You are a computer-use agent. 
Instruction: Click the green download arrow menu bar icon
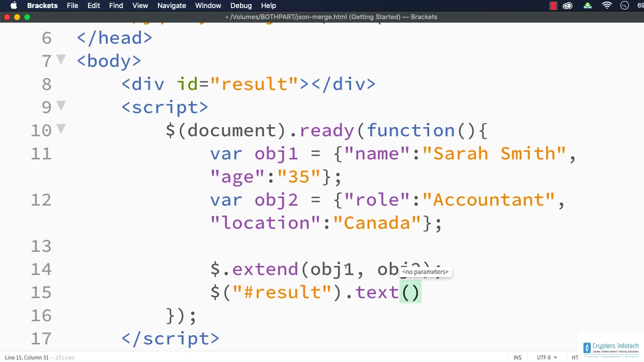click(x=588, y=6)
